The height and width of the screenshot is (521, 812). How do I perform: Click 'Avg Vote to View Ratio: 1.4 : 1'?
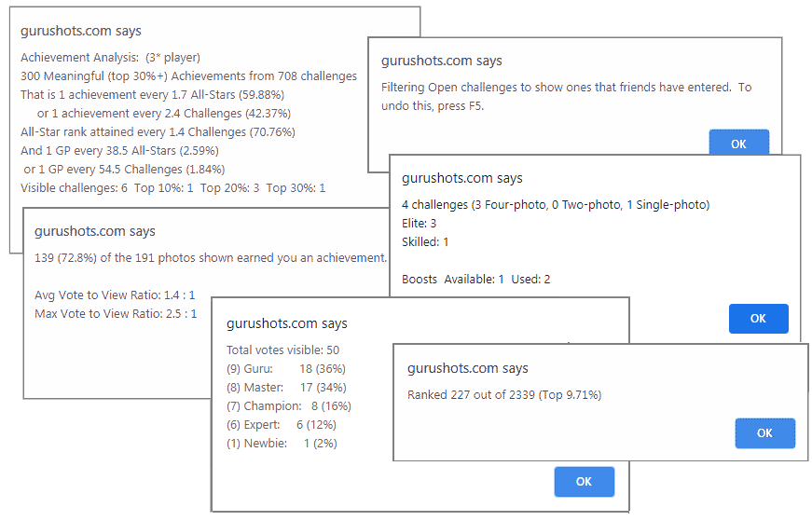click(x=115, y=295)
